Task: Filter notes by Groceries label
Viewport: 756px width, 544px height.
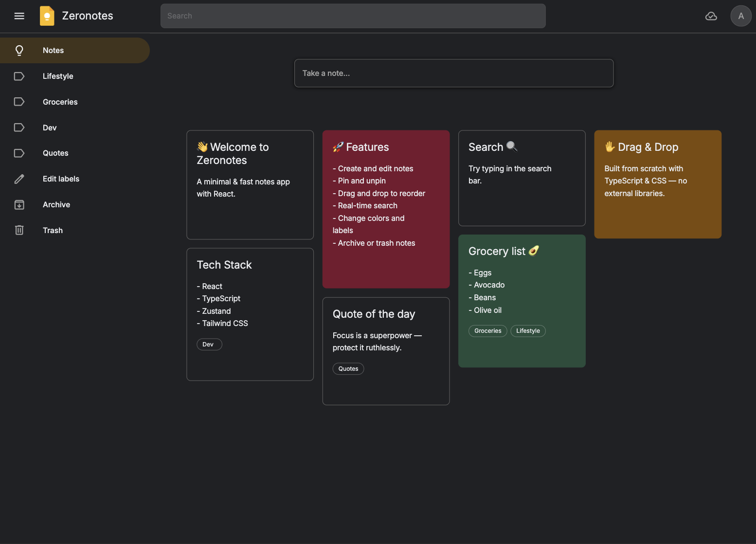Action: coord(75,102)
